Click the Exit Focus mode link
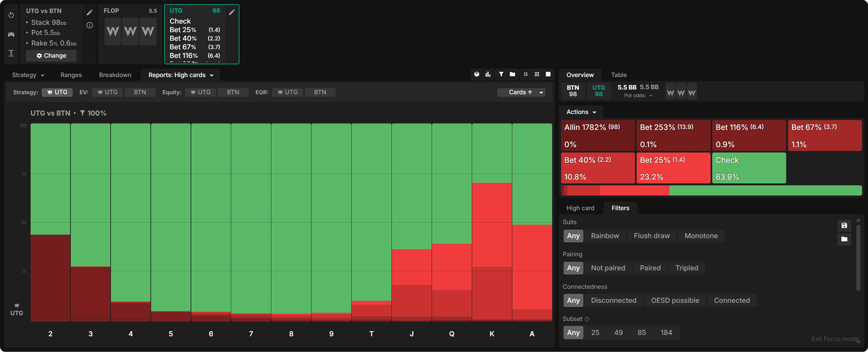868x352 pixels. (835, 339)
